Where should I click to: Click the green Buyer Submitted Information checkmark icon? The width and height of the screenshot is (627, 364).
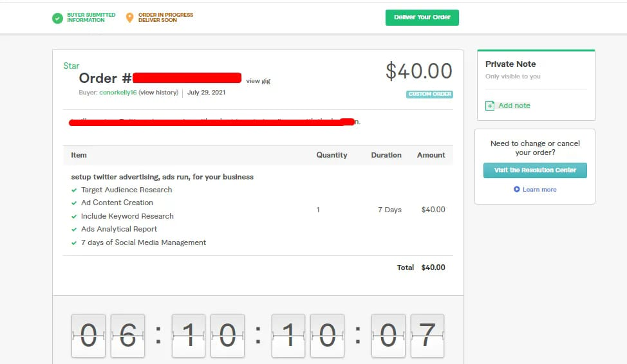pyautogui.click(x=58, y=18)
